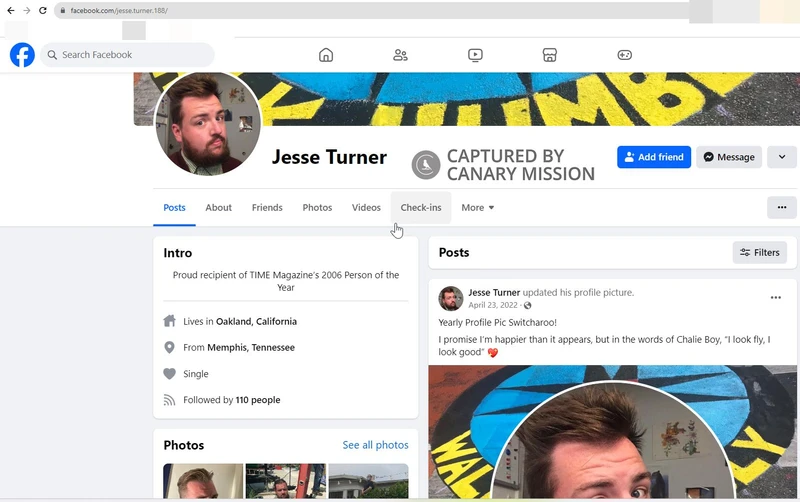The width and height of the screenshot is (800, 502).
Task: Click the house icon beside Lives in Oakland
Action: (169, 321)
